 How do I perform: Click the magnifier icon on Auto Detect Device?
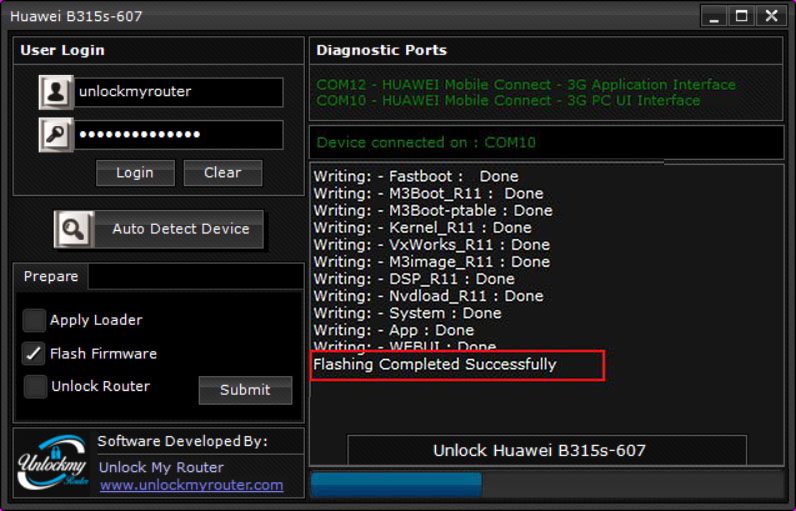74,229
